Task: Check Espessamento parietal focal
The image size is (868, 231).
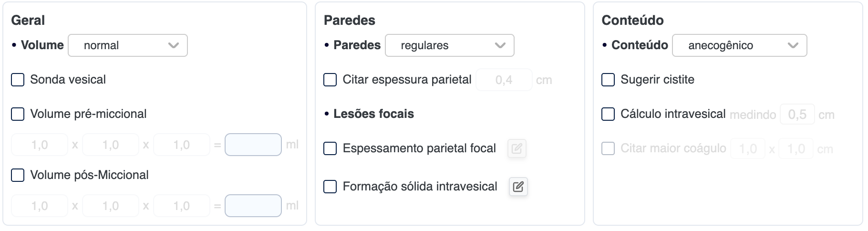Action: coord(330,148)
